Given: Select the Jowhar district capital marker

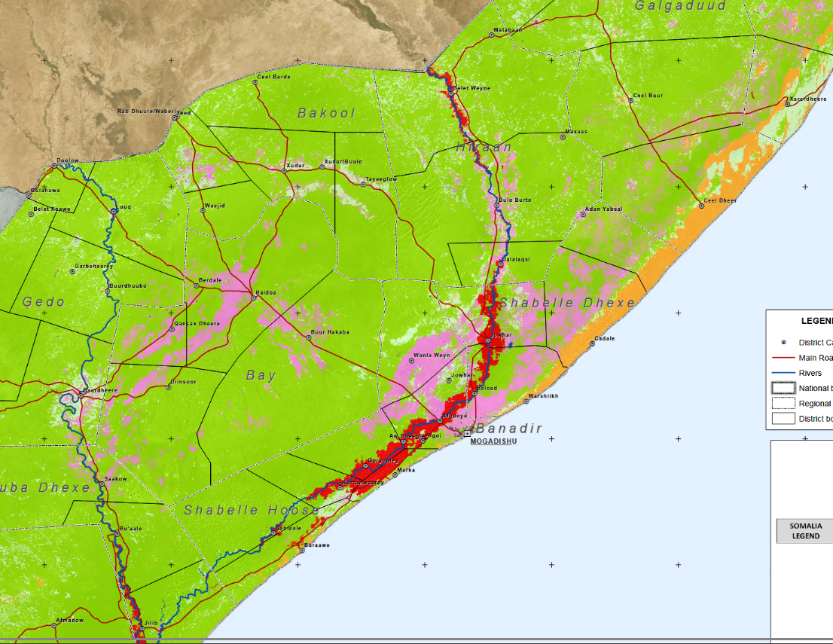Looking at the screenshot, I should click(488, 340).
